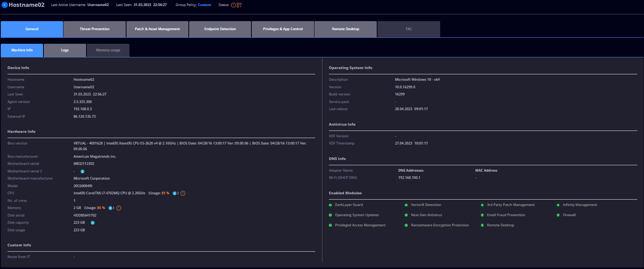Click the 81 % CPU usage value
The image size is (644, 269).
pos(165,193)
